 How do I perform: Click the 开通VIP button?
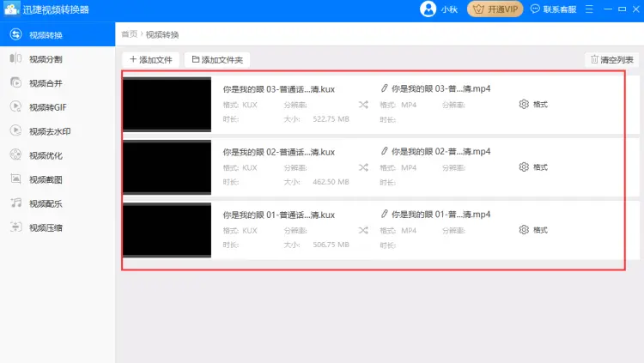click(495, 9)
